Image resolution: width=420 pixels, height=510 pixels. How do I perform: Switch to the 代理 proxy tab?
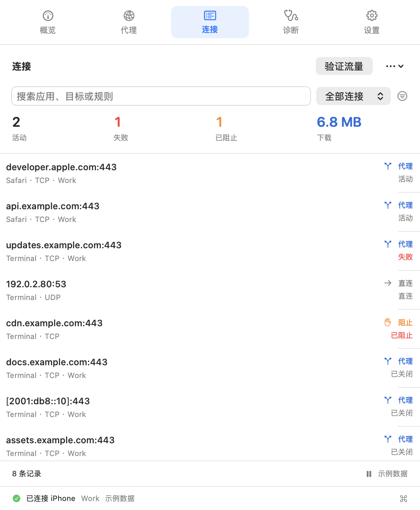(129, 22)
